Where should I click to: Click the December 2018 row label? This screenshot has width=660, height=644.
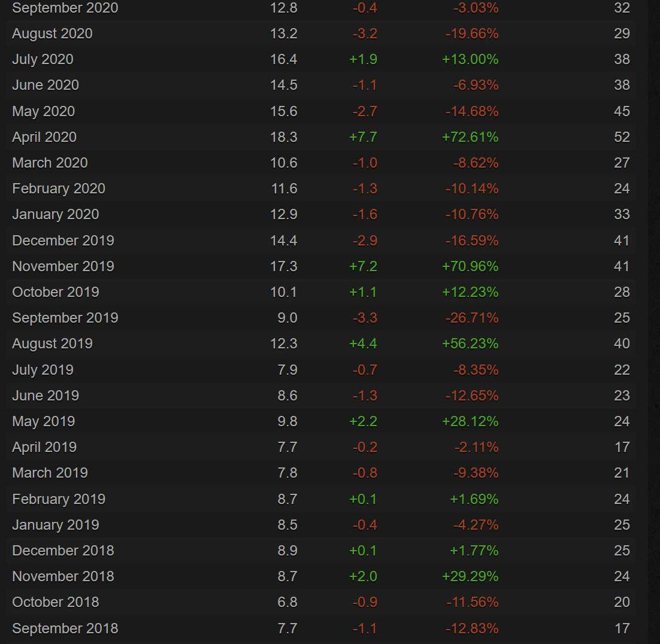(63, 551)
